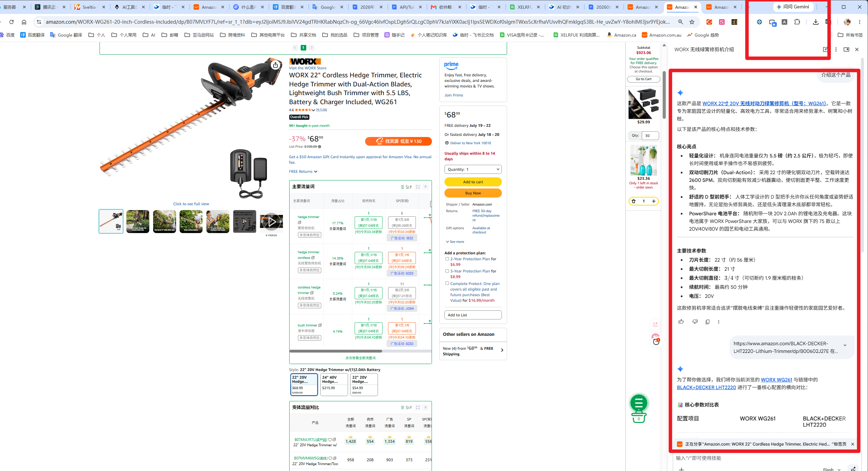Expand the FREE Returns dropdown

(x=303, y=171)
